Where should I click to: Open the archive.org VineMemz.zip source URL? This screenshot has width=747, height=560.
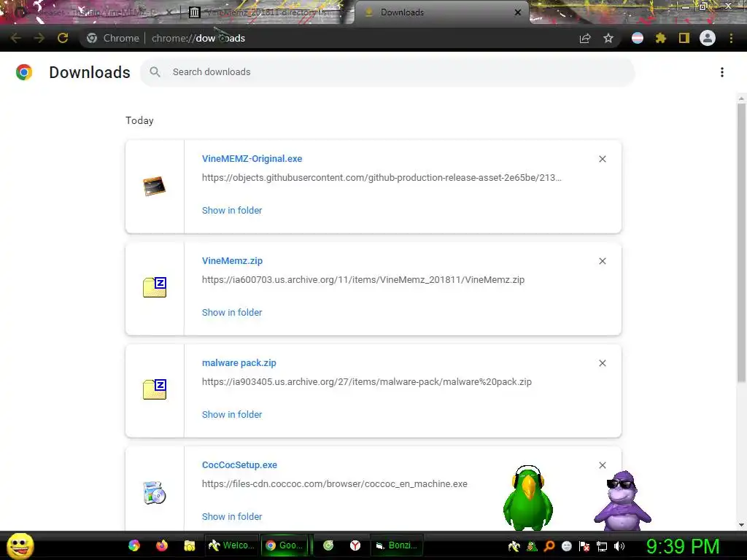tap(363, 280)
